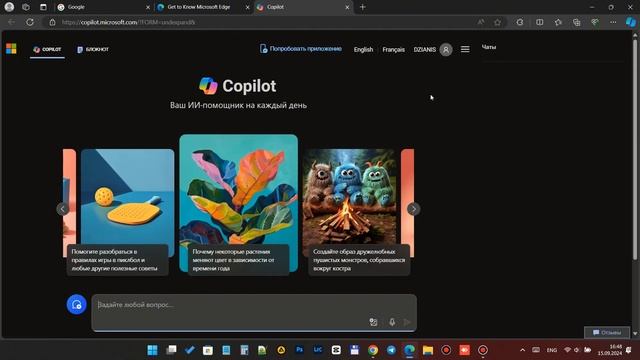Select the Чаты heading
Viewport: 640px width, 360px height.
click(x=489, y=47)
